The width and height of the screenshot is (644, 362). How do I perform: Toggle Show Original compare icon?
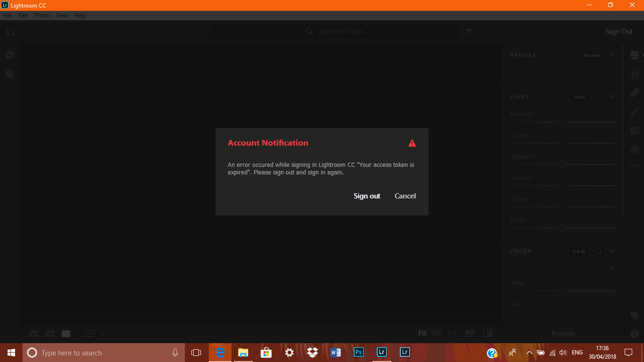point(487,333)
